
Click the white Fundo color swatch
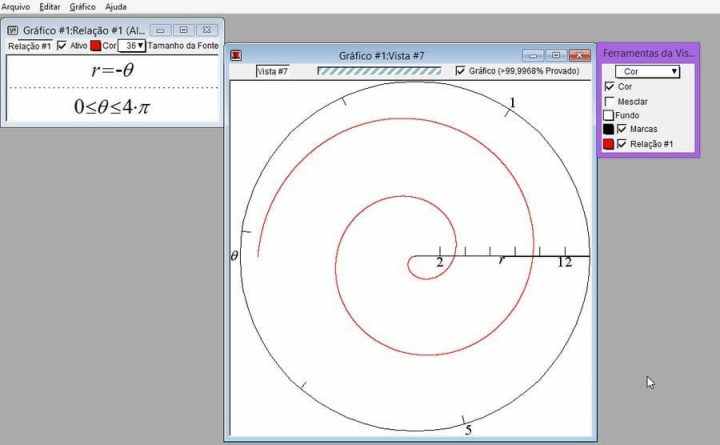point(608,115)
